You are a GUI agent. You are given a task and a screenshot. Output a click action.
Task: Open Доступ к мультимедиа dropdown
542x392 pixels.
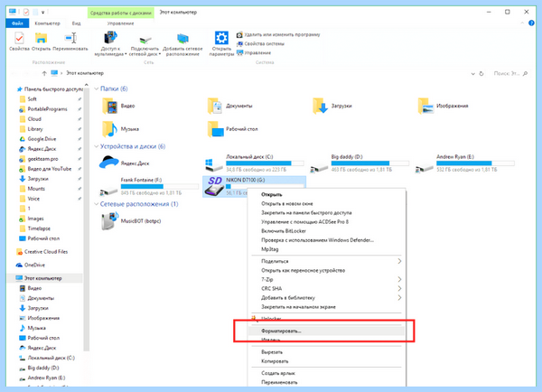click(110, 43)
